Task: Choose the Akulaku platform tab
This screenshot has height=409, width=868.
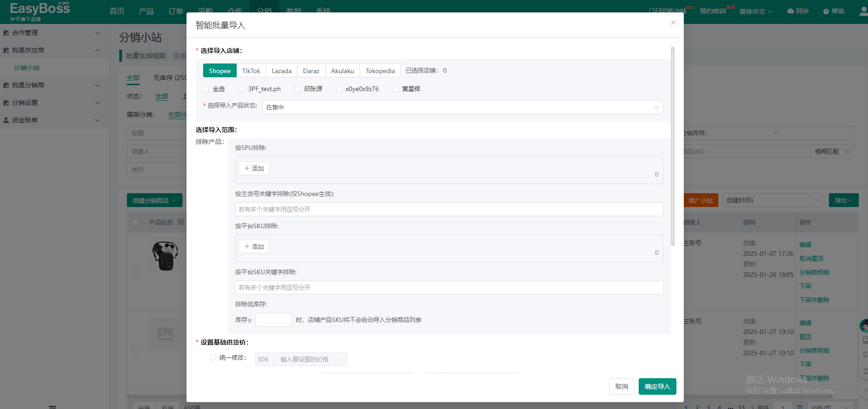Action: coord(342,71)
